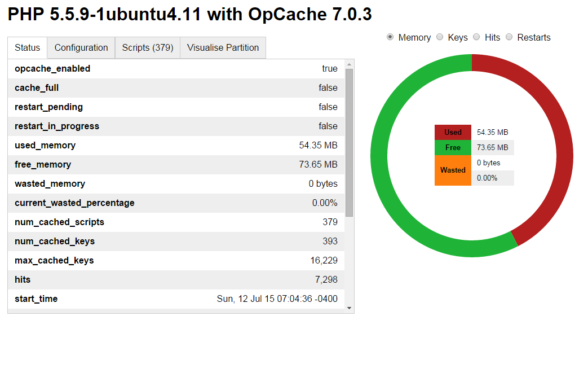Screen dimensions: 588x373
Task: Click the used_memory row value
Action: point(318,146)
